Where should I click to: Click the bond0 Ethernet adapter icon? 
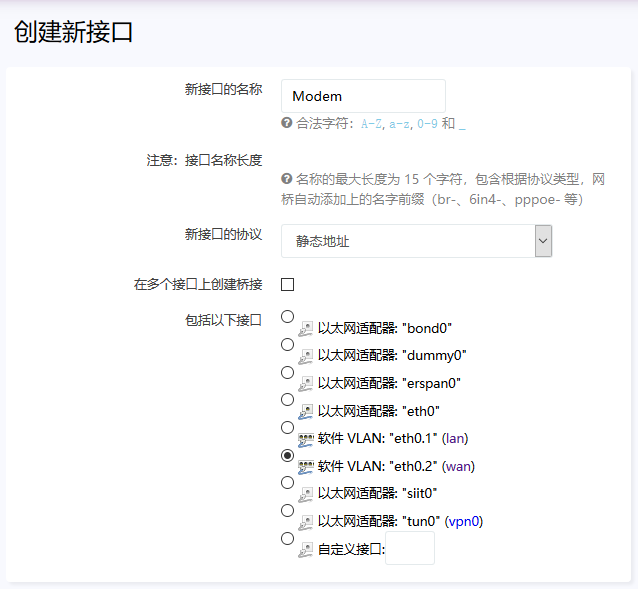306,329
